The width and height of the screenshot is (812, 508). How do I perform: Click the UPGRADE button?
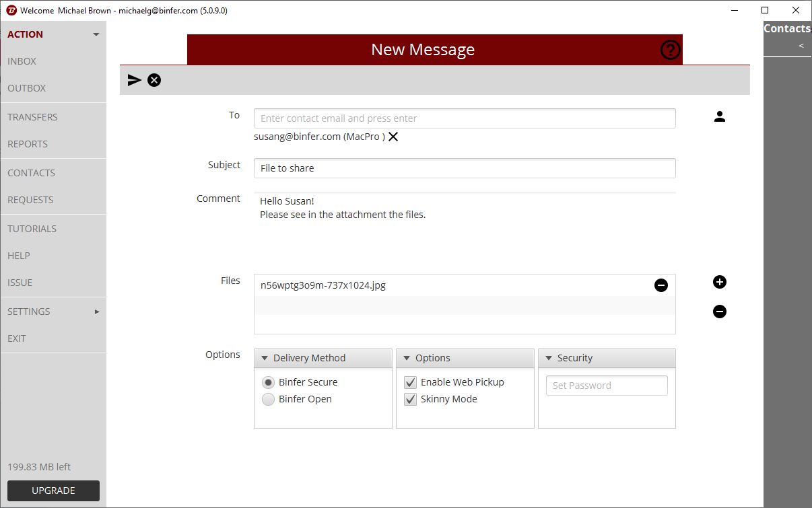pos(53,491)
